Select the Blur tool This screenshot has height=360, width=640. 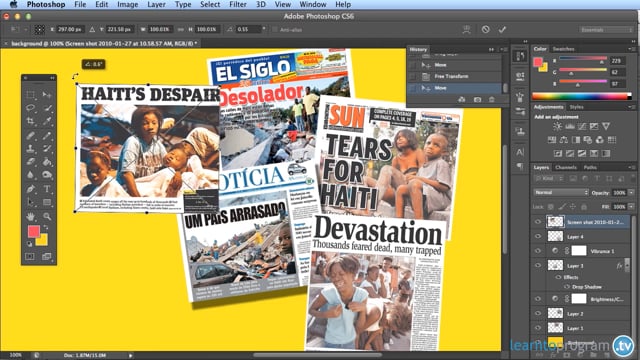[31, 175]
